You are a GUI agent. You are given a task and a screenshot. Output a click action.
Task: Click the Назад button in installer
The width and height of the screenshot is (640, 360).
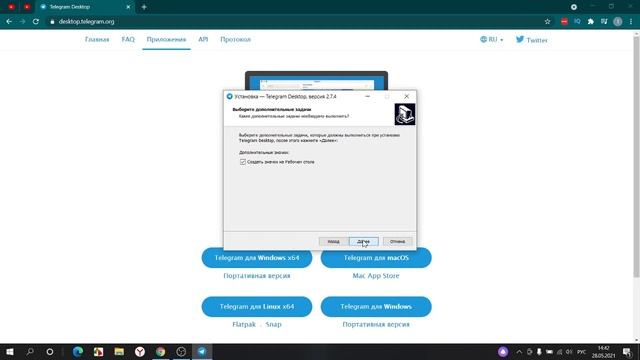coord(333,242)
